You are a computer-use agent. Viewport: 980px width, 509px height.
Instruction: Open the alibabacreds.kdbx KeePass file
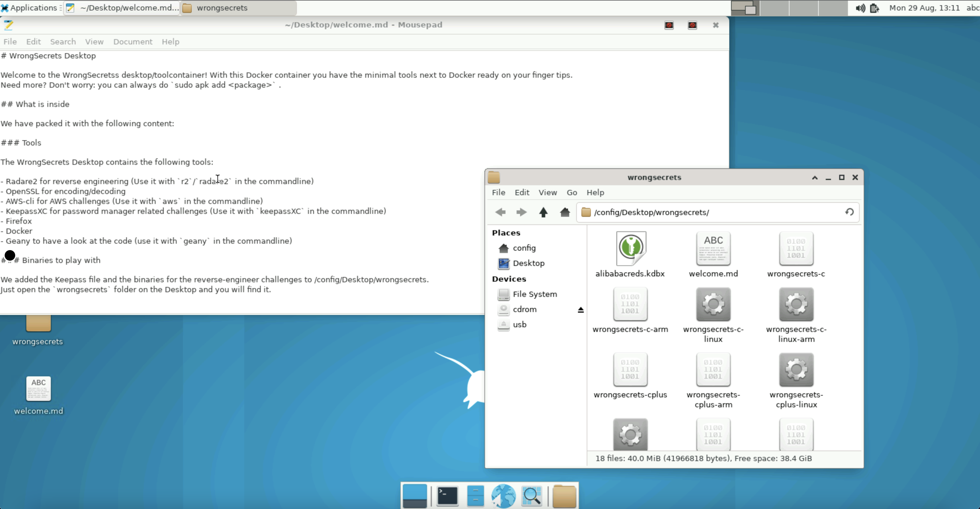(x=630, y=254)
